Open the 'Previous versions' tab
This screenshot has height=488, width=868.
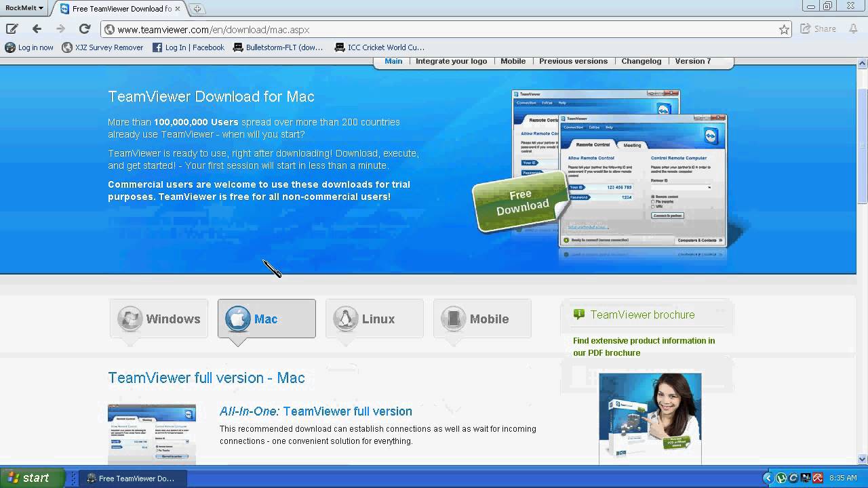(573, 61)
